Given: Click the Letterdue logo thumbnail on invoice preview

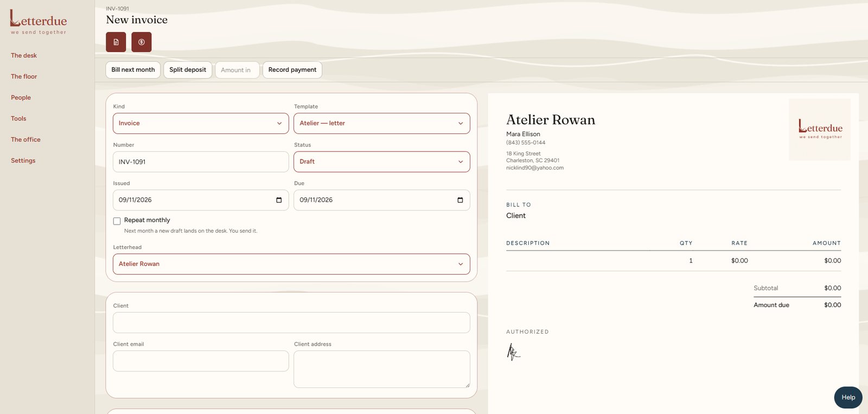Looking at the screenshot, I should coord(820,129).
